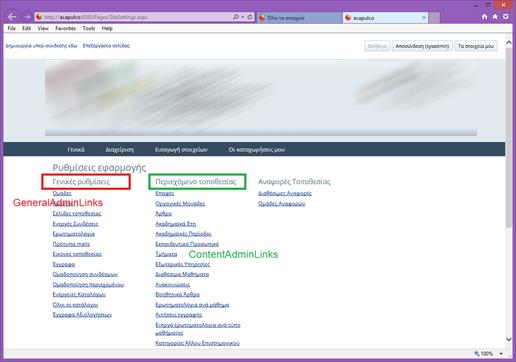The height and width of the screenshot is (362, 516).
Task: Open the Έγγραφα Αξιολογήσεων link
Action: click(82, 315)
